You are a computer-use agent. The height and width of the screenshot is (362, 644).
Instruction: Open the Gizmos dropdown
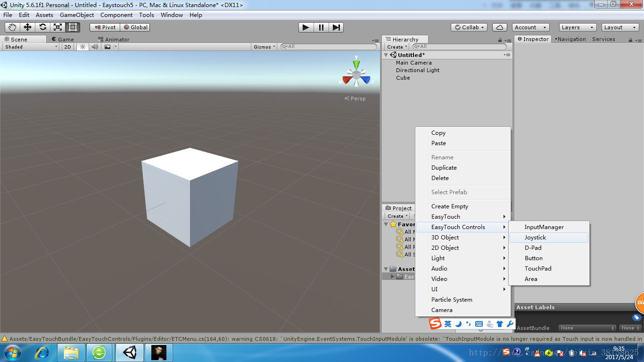[x=264, y=47]
